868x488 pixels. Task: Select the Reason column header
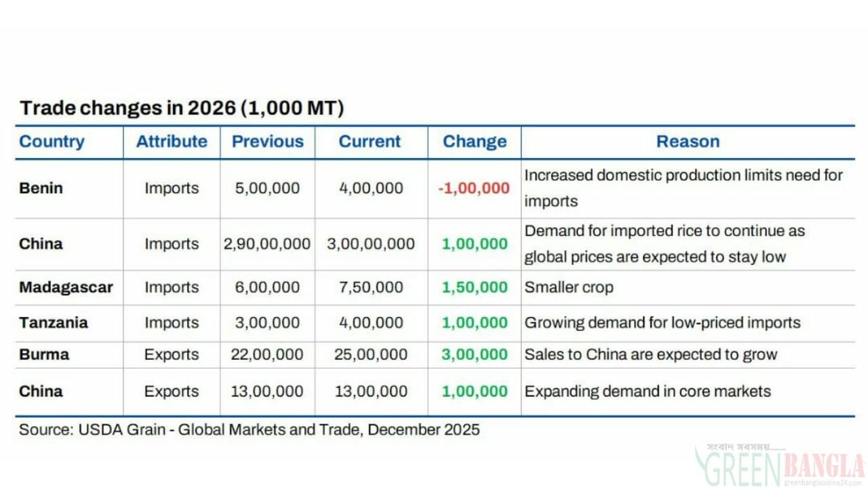[688, 142]
